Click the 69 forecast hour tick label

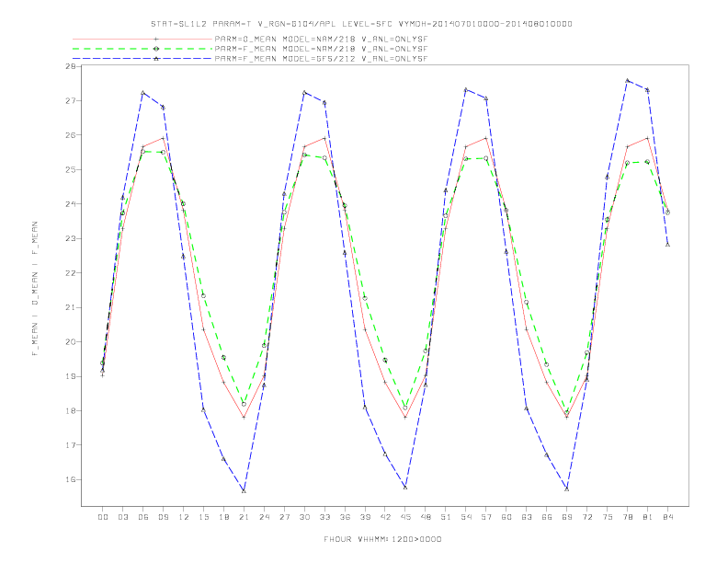point(567,517)
